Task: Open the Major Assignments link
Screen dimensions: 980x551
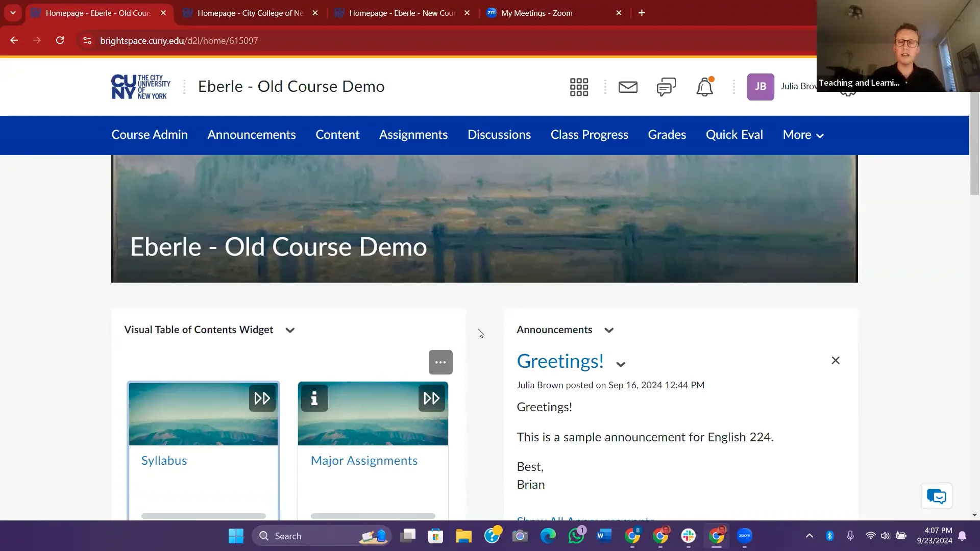Action: 363,460
